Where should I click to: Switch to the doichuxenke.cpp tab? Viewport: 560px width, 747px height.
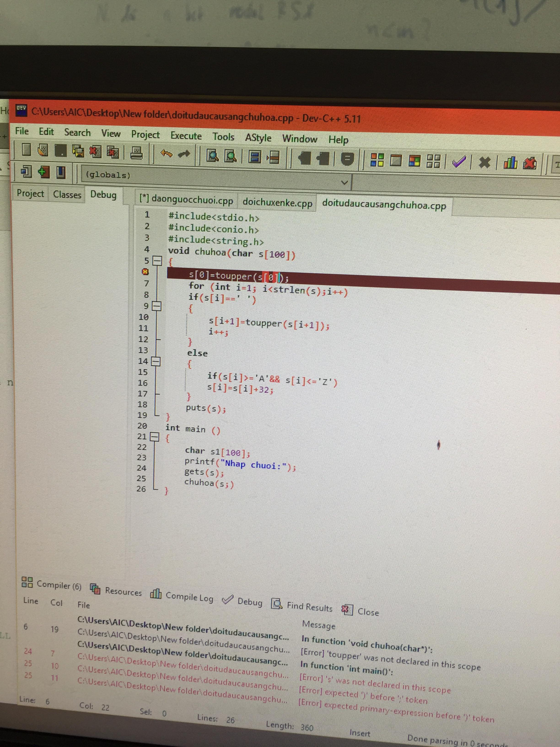point(277,202)
